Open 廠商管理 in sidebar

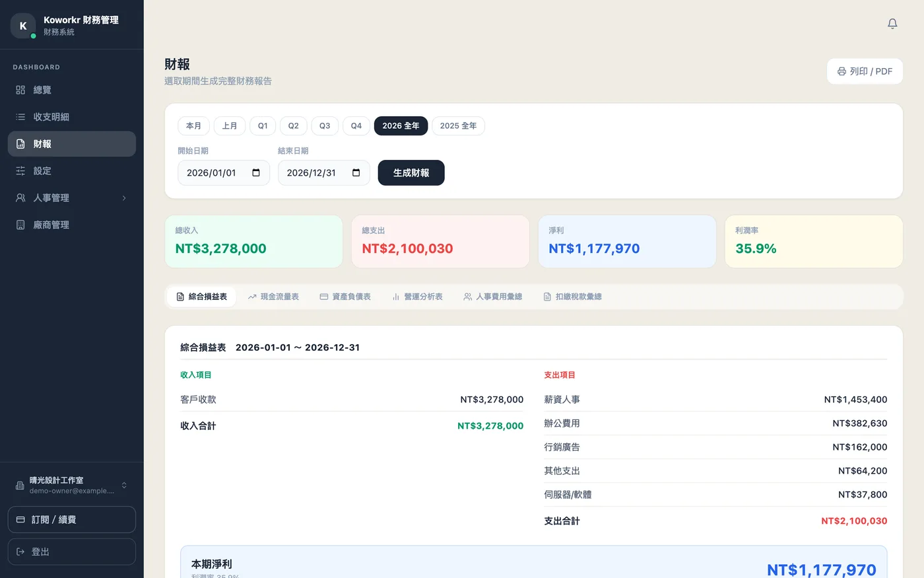click(72, 225)
